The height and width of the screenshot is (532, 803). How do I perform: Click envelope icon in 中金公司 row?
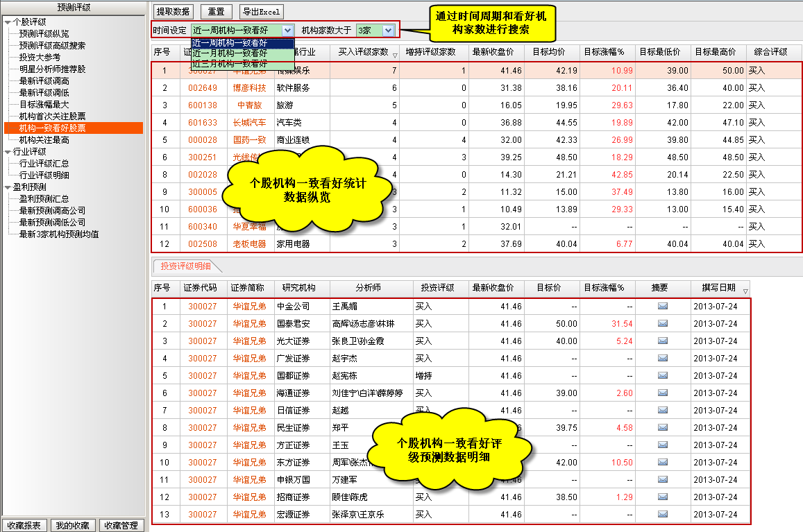(662, 307)
